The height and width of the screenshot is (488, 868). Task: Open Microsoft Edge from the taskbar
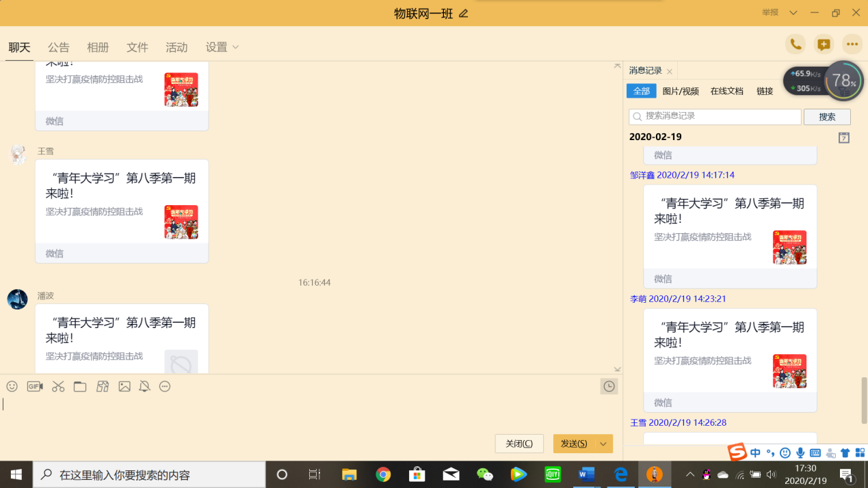(620, 474)
